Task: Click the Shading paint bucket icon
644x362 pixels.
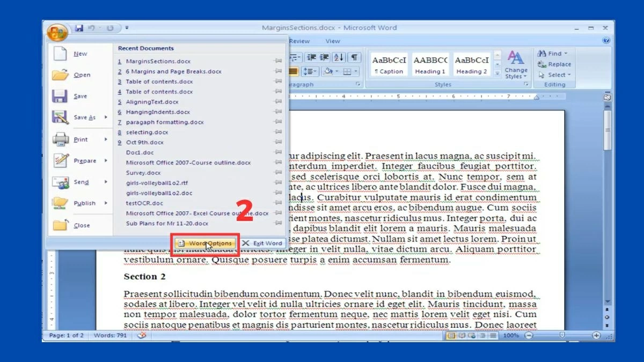Action: tap(328, 71)
